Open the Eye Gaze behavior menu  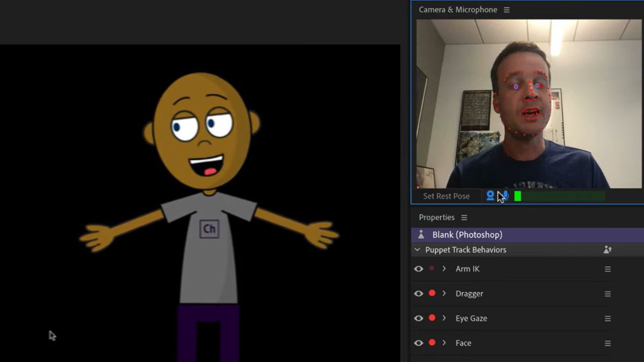[x=608, y=319]
